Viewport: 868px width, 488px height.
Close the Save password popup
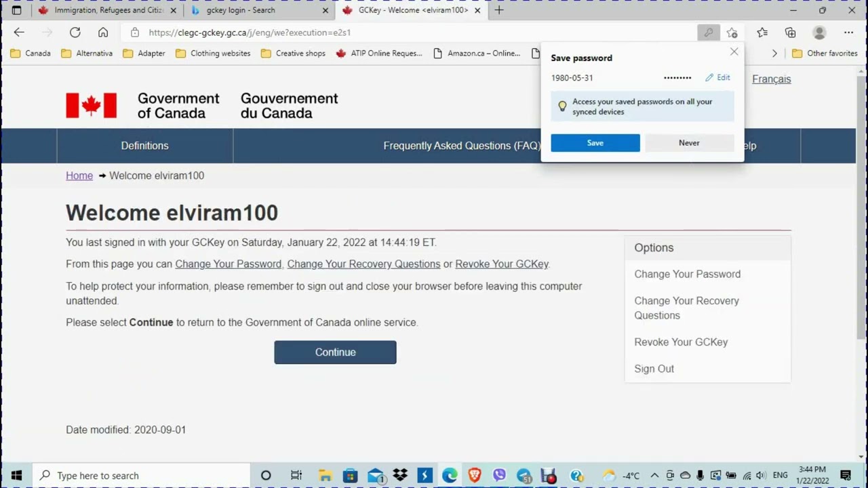734,52
